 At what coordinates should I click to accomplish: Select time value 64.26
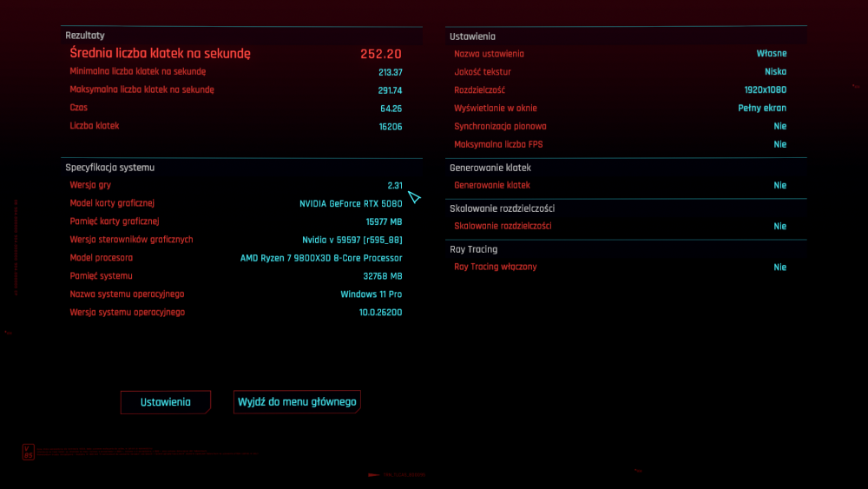tap(391, 109)
